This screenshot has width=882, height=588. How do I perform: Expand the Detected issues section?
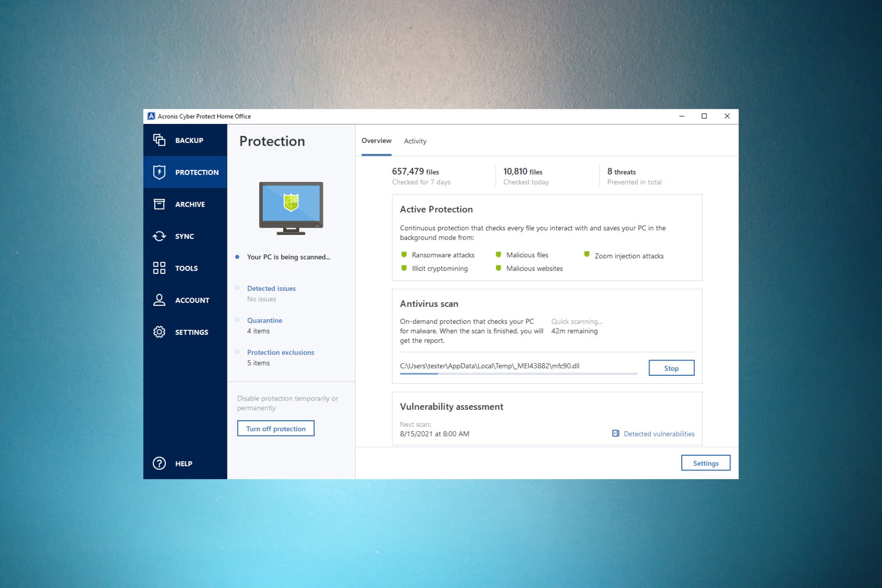[271, 288]
